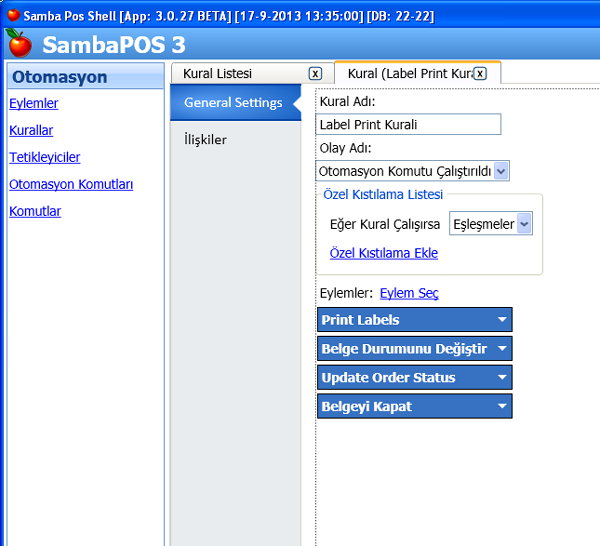Expand the Update Order Status action
This screenshot has width=600, height=546.
coord(502,378)
